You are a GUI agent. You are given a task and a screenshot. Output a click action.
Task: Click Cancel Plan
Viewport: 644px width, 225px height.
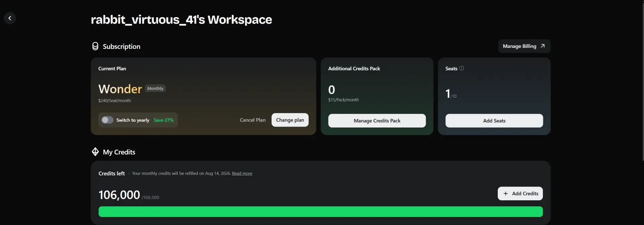click(253, 120)
